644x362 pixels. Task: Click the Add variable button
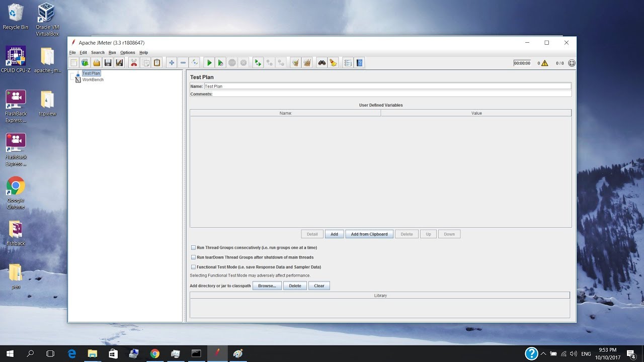(335, 234)
